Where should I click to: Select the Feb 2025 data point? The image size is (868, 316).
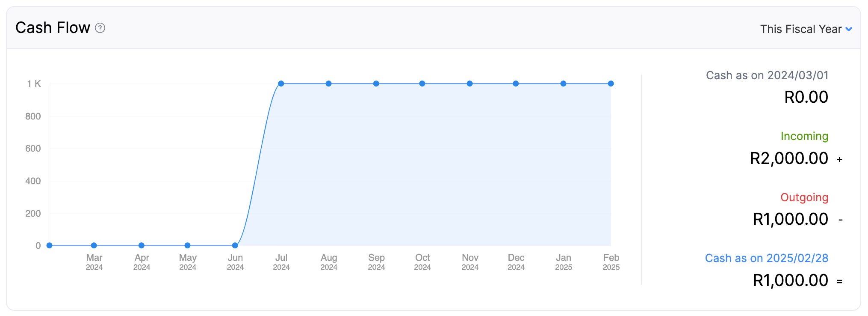(x=611, y=83)
